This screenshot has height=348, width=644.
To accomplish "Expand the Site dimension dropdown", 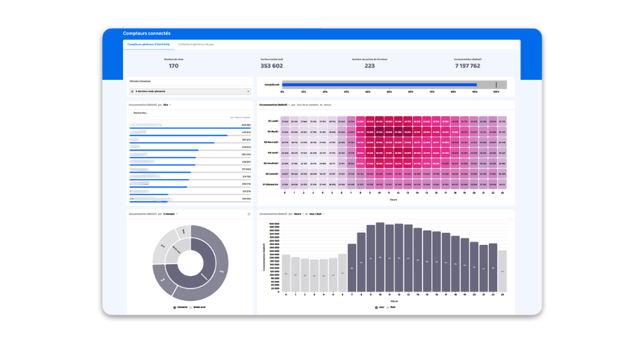I will coord(167,104).
